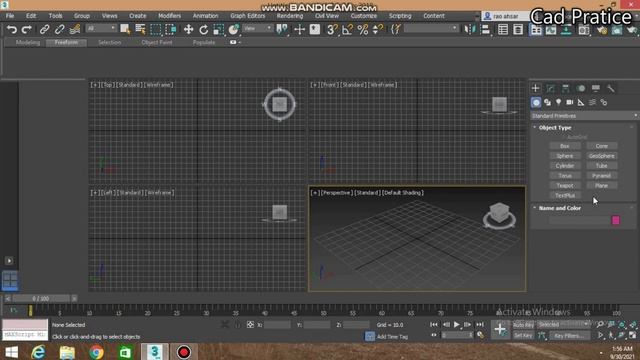Open the Selected key mode dropdown
640x360 pixels.
point(563,324)
